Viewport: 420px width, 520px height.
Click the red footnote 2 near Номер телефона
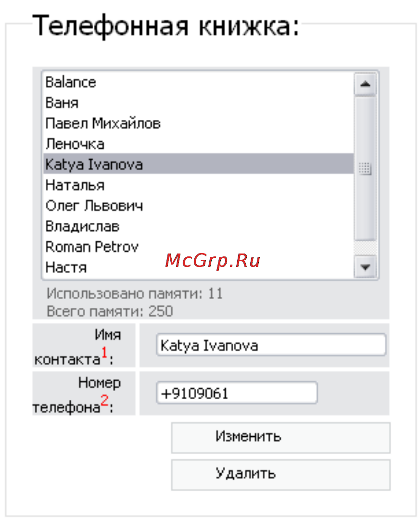tap(104, 400)
